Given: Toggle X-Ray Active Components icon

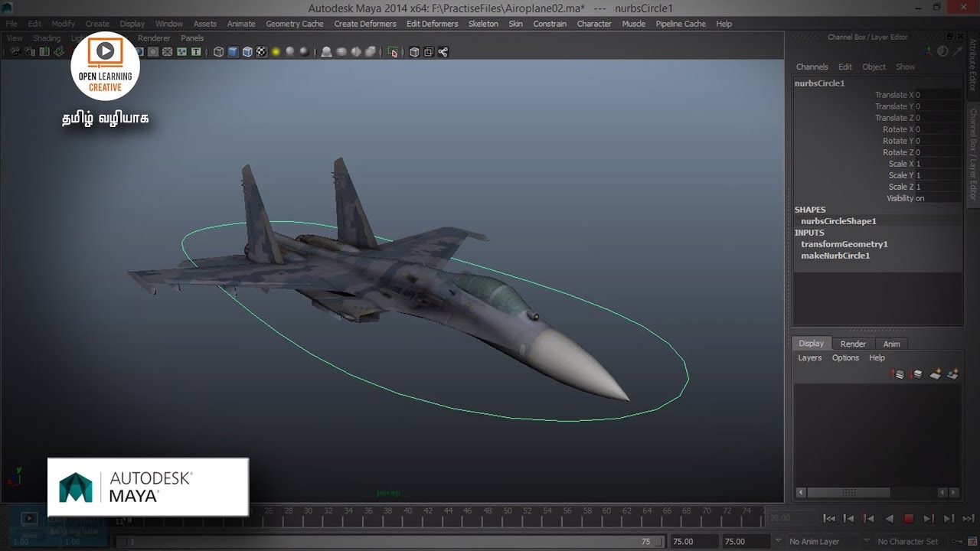Looking at the screenshot, I should coord(429,52).
